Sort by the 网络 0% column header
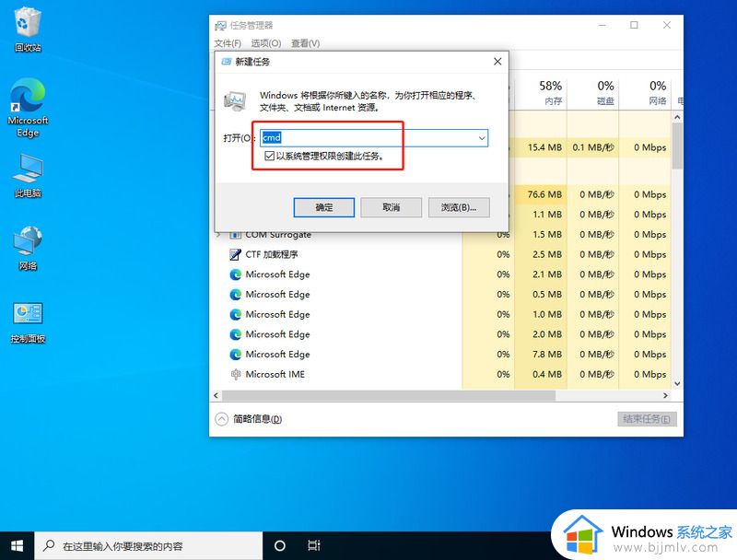This screenshot has height=560, width=737. coord(646,92)
